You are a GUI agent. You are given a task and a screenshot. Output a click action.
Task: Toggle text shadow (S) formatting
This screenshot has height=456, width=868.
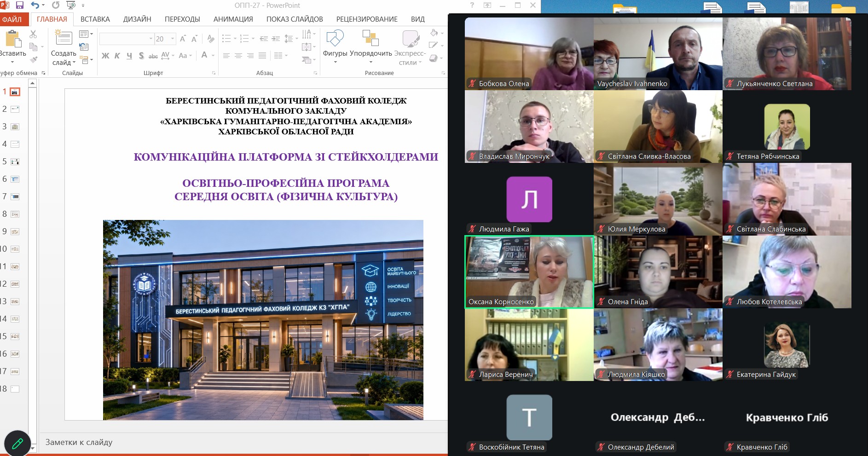click(x=141, y=56)
